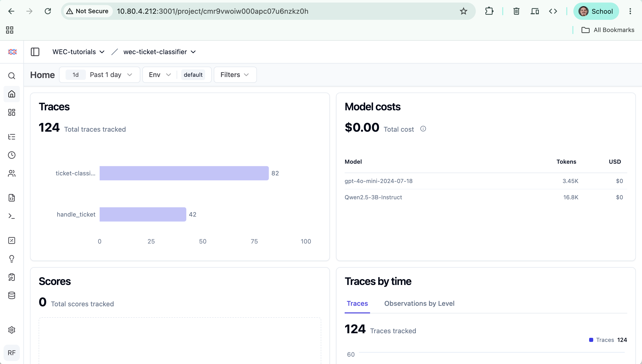
Task: Click the RF user avatar button
Action: point(12,353)
